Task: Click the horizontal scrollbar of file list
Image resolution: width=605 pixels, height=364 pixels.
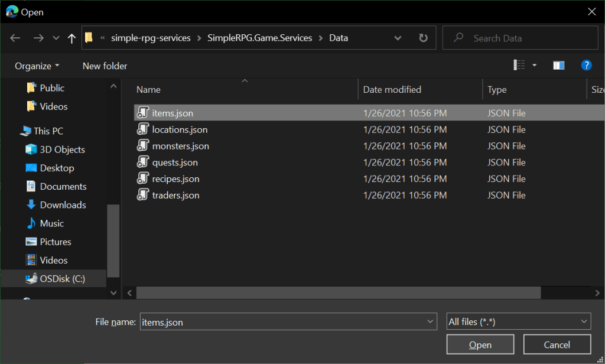Action: pos(338,292)
